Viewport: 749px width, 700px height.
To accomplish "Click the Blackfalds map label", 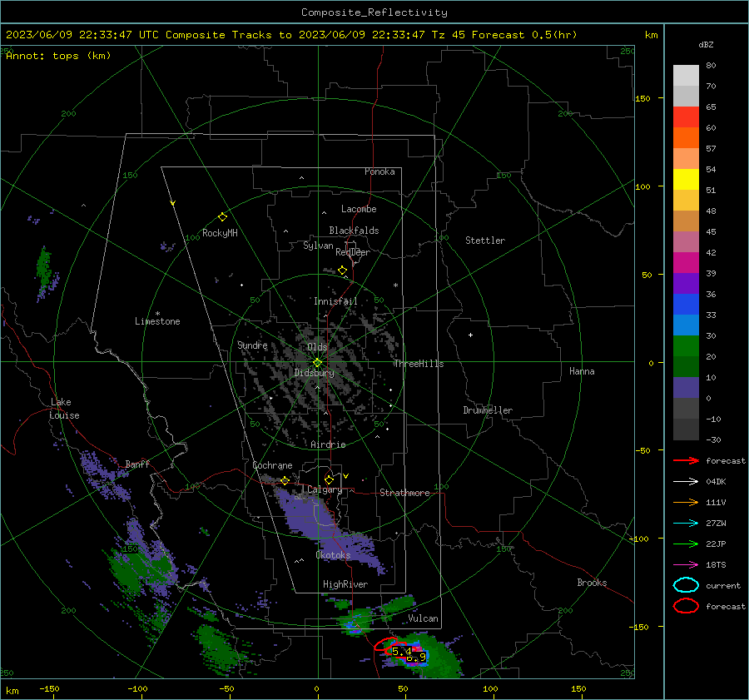I will [354, 231].
